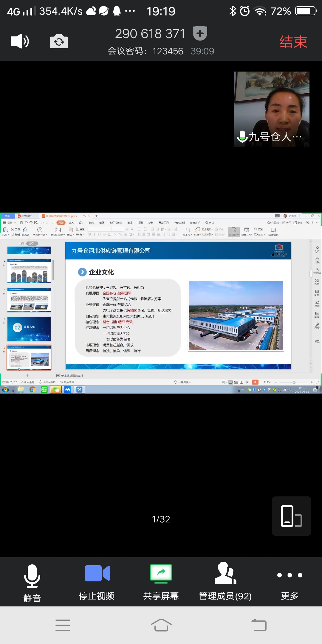Click the zoom out minus button in WPS

276,382
